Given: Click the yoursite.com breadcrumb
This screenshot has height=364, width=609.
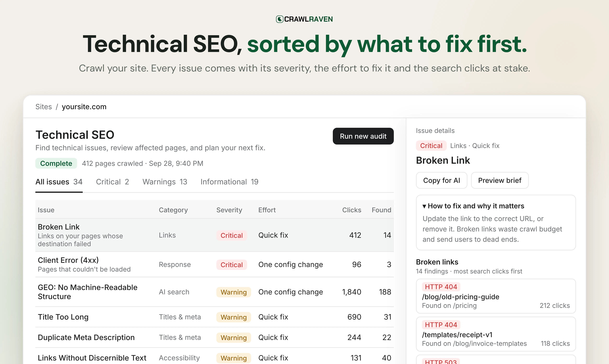Looking at the screenshot, I should 84,107.
